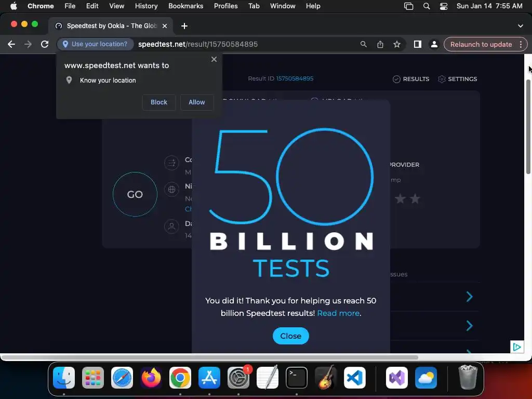Open Launchpad from the Dock

pyautogui.click(x=93, y=378)
